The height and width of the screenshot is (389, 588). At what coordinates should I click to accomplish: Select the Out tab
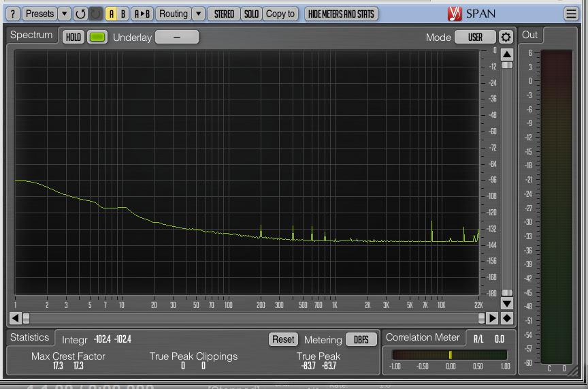pos(530,35)
